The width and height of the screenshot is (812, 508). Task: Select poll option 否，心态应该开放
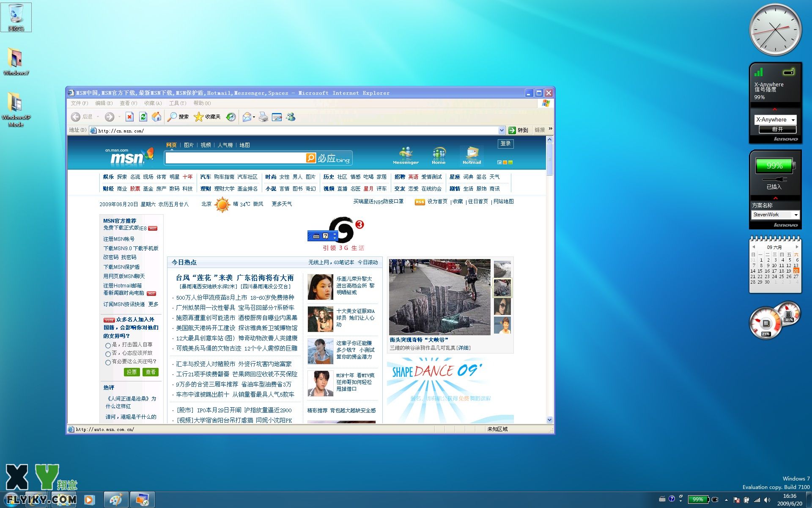click(x=108, y=354)
